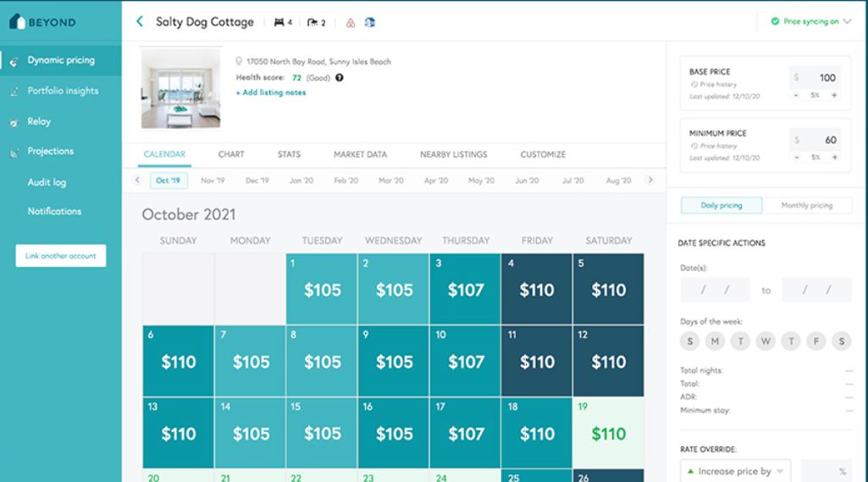
Task: Click the bedrooms icon showing 4
Action: pos(279,22)
